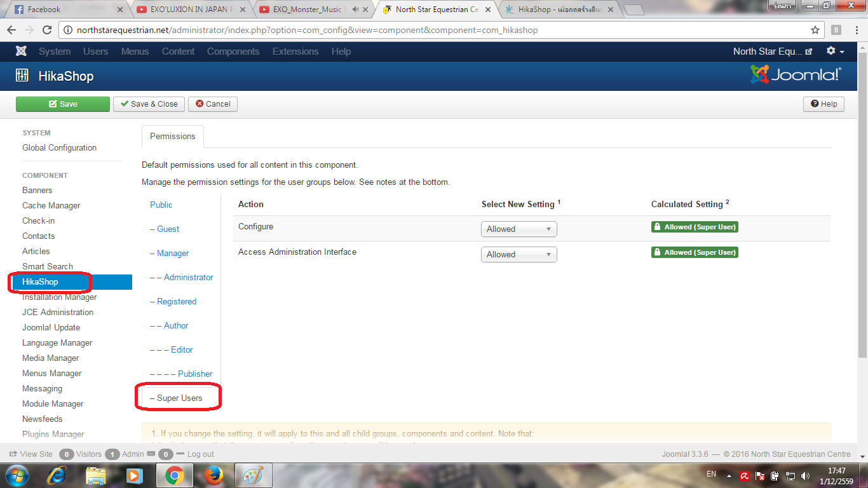This screenshot has width=868, height=488.
Task: Open the media player taskbar icon
Action: [x=134, y=475]
